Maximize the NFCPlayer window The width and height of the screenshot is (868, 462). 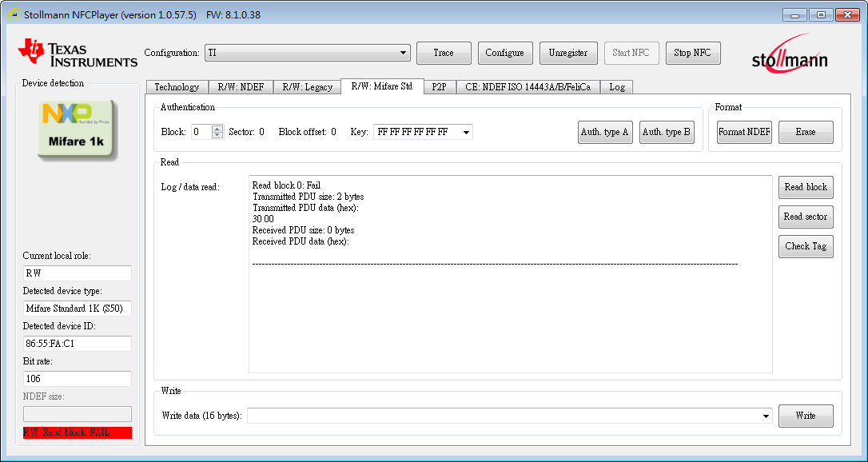click(x=821, y=15)
